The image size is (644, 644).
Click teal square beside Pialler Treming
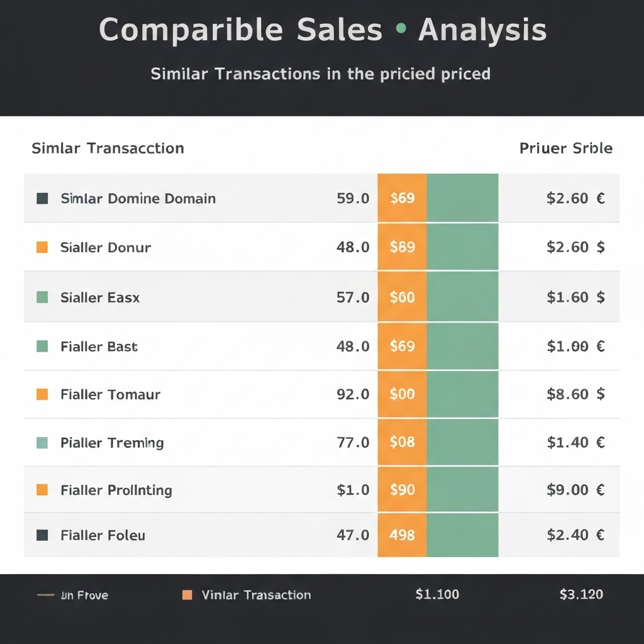tap(42, 443)
